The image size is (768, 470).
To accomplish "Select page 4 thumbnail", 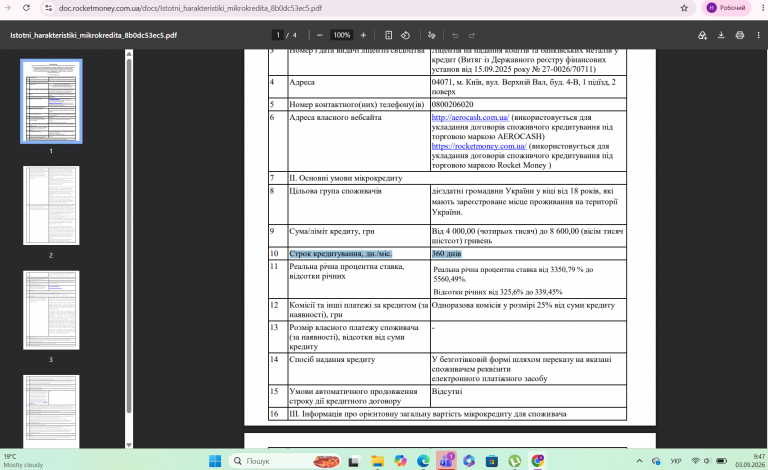I will pyautogui.click(x=51, y=411).
